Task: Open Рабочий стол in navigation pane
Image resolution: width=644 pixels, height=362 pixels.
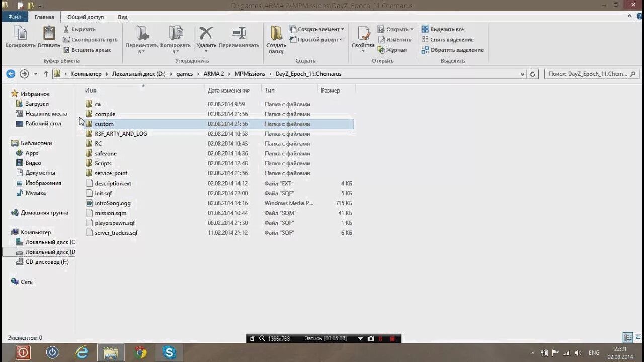Action: (43, 123)
